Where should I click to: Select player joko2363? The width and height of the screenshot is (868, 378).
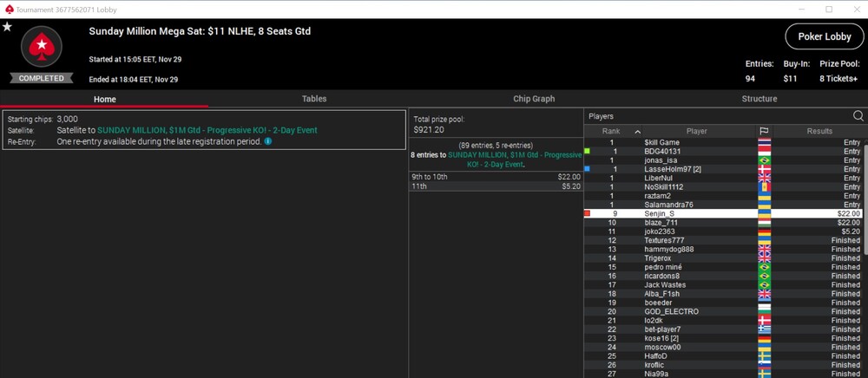(660, 231)
